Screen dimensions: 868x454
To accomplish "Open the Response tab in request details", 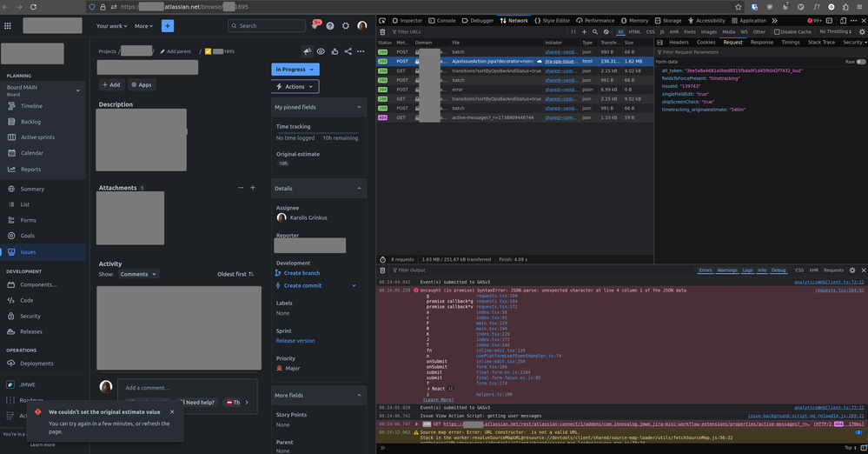I will (x=761, y=42).
